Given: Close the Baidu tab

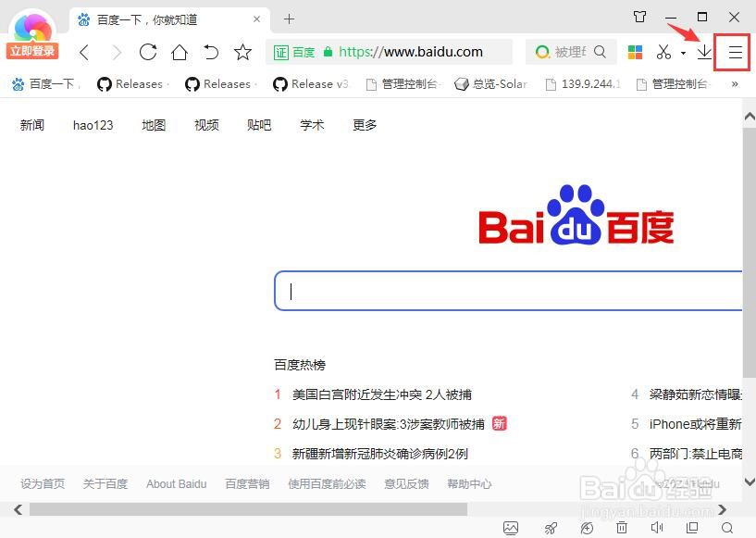Looking at the screenshot, I should (256, 19).
